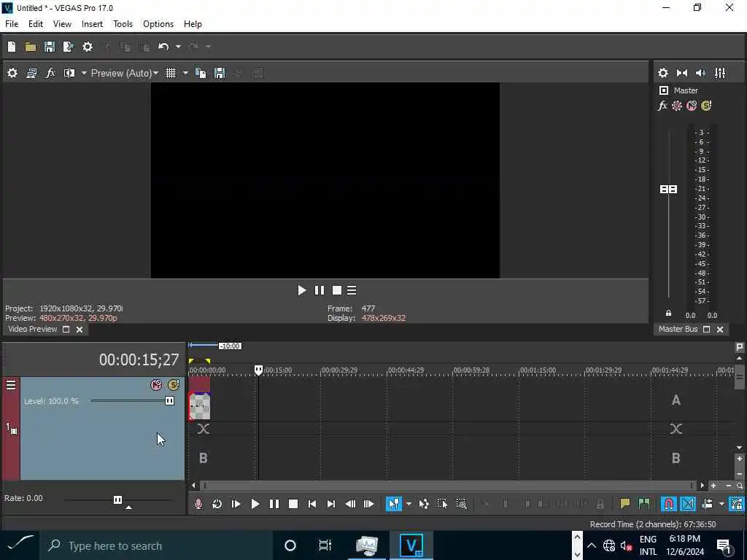The width and height of the screenshot is (747, 560).
Task: Click the playback Rate slider handle
Action: click(117, 499)
